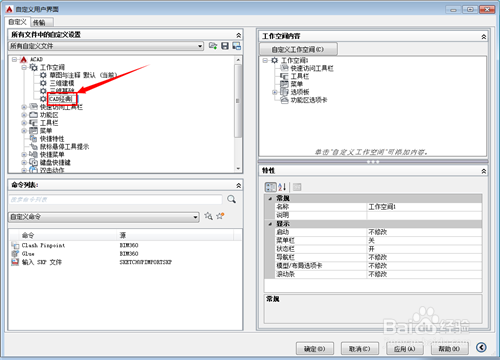Select 工具栏 in workspace contents tree

[300, 76]
